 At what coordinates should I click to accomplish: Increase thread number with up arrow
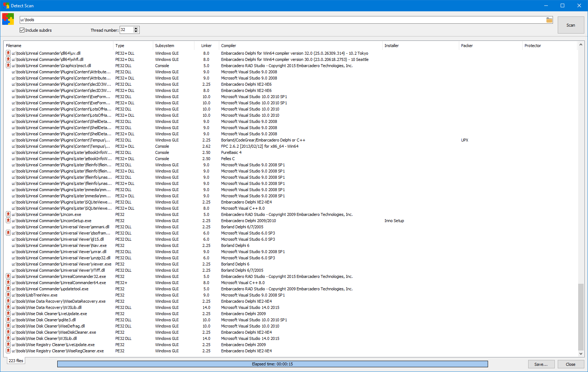coord(136,28)
